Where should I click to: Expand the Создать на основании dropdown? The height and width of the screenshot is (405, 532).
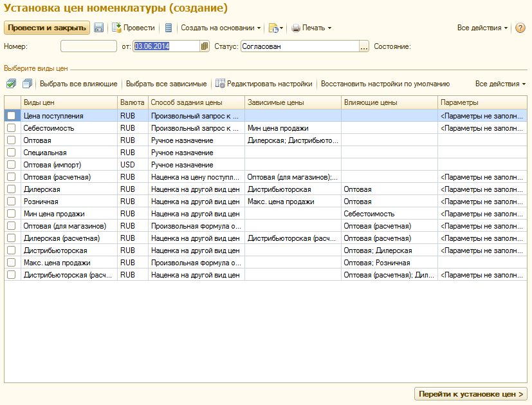point(221,28)
